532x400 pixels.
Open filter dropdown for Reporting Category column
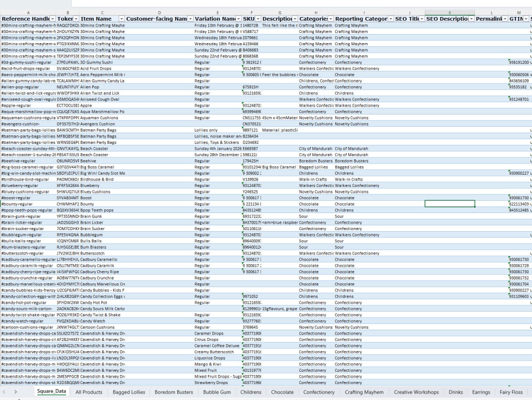390,19
